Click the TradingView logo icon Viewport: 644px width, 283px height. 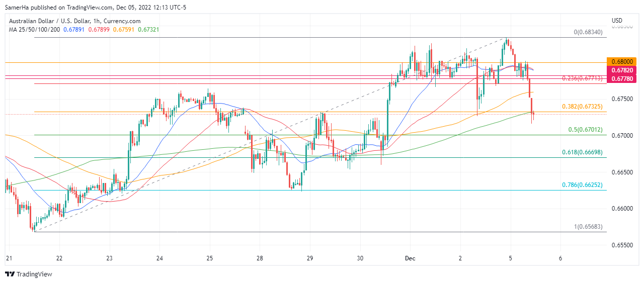(x=10, y=274)
